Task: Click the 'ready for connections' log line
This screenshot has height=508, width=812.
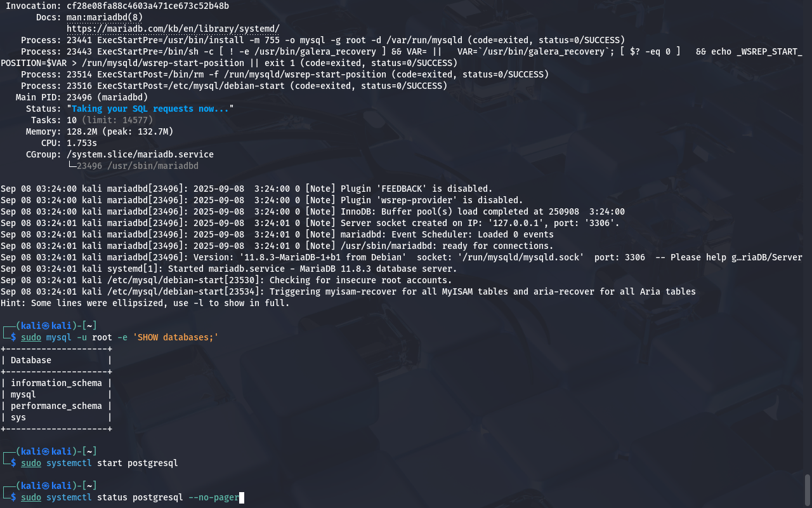Action: (x=277, y=246)
